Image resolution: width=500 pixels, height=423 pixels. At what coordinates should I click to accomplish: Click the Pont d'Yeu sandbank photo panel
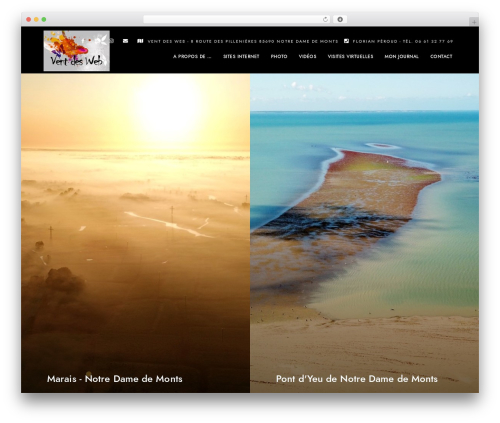365,233
